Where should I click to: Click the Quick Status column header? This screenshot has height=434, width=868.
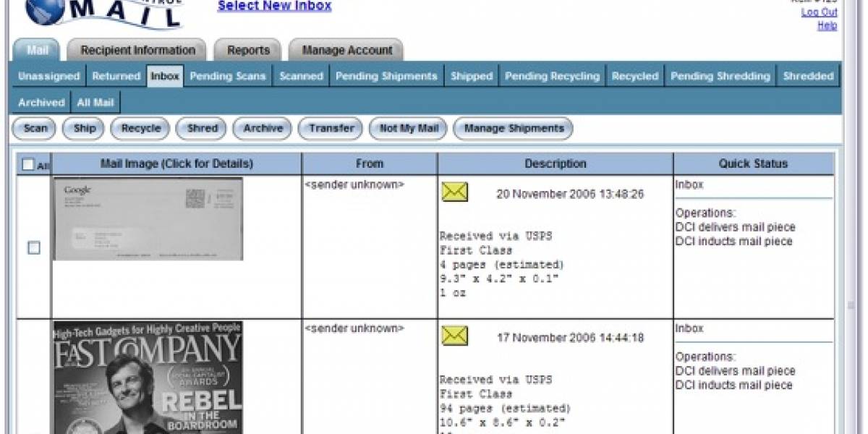pyautogui.click(x=753, y=163)
